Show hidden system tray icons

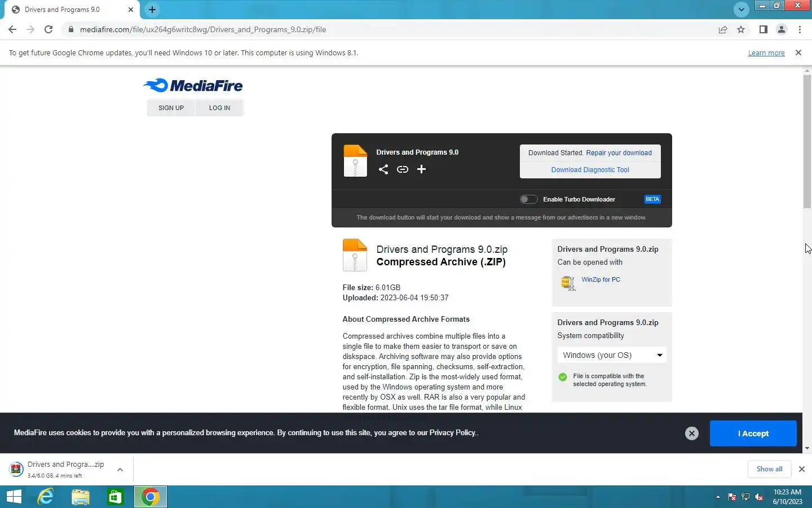coord(718,497)
